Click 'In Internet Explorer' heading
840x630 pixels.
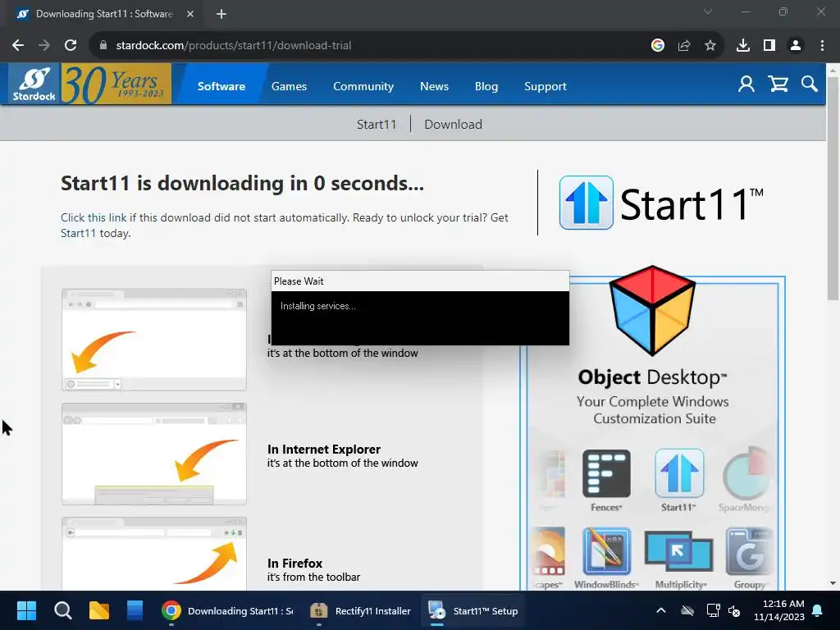point(323,449)
